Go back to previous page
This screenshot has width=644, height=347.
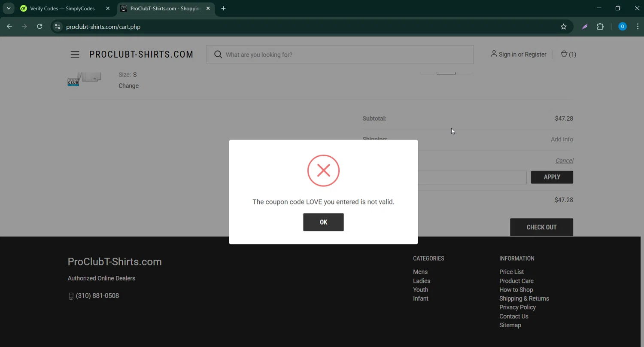[x=9, y=27]
